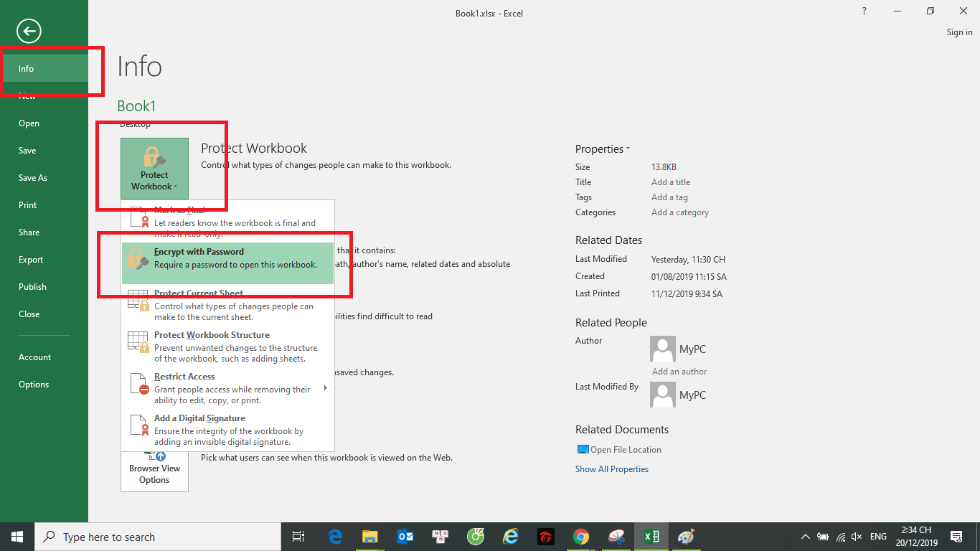980x551 pixels.
Task: Click the Last Modified date value
Action: [689, 259]
